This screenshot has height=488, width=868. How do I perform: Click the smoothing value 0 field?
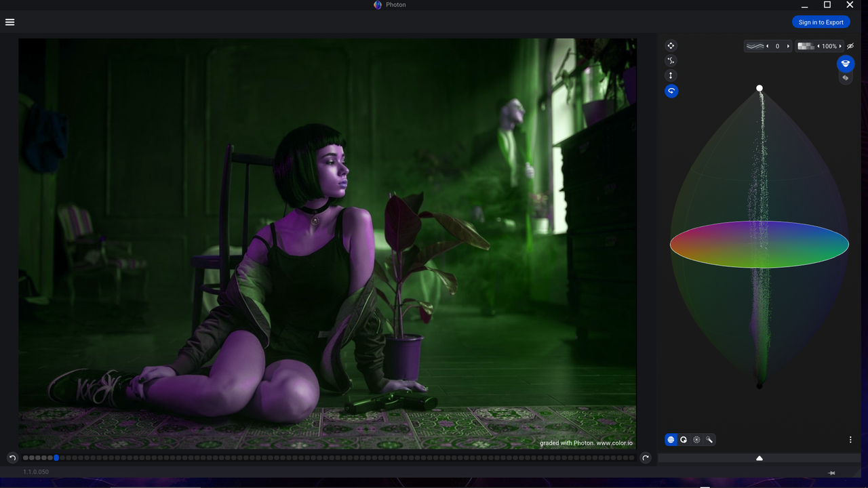click(x=778, y=46)
